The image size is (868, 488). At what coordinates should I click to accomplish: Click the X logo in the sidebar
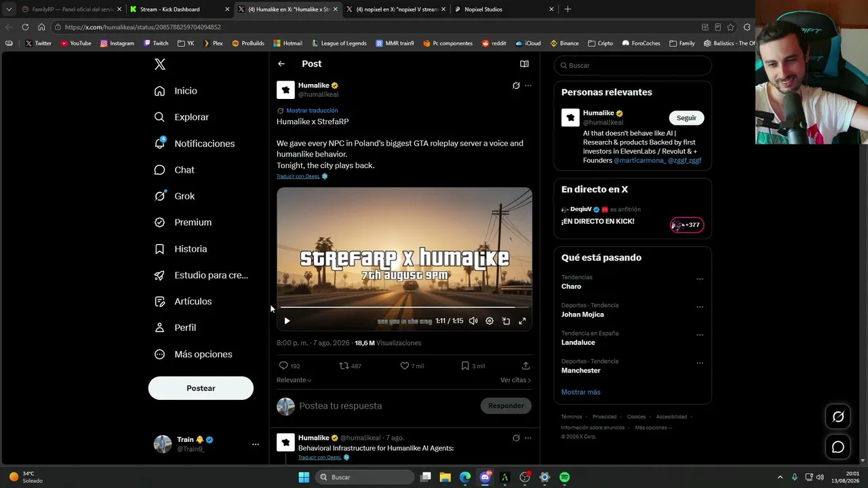[159, 64]
